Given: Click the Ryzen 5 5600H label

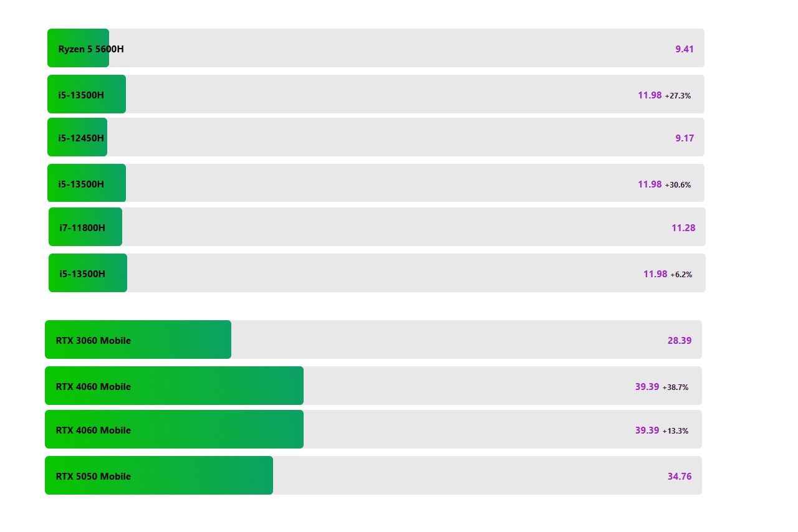Looking at the screenshot, I should tap(91, 49).
